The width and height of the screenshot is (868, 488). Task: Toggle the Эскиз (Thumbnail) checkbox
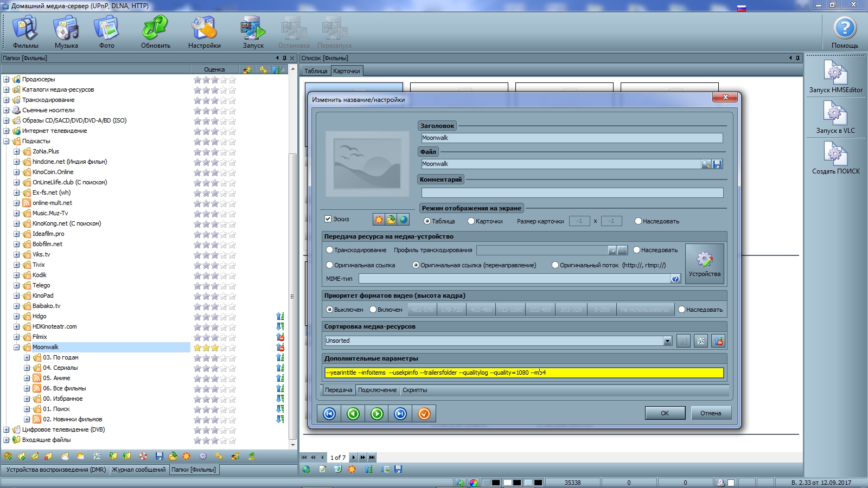click(328, 219)
